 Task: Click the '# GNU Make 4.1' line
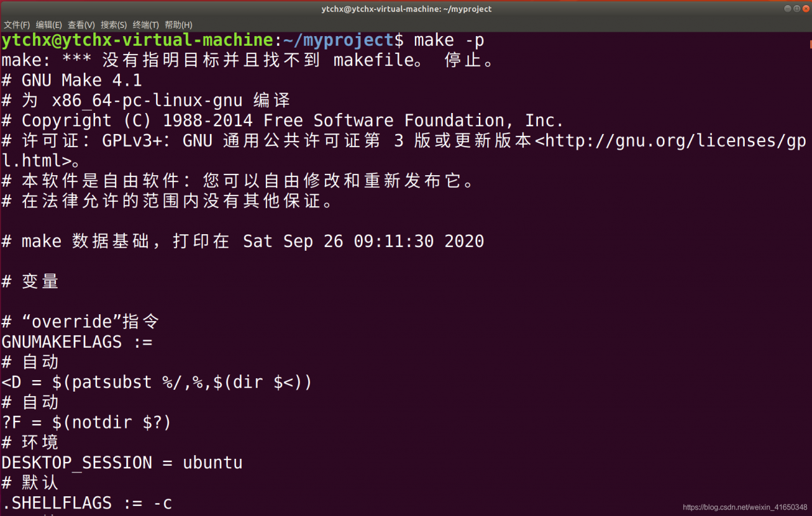72,81
